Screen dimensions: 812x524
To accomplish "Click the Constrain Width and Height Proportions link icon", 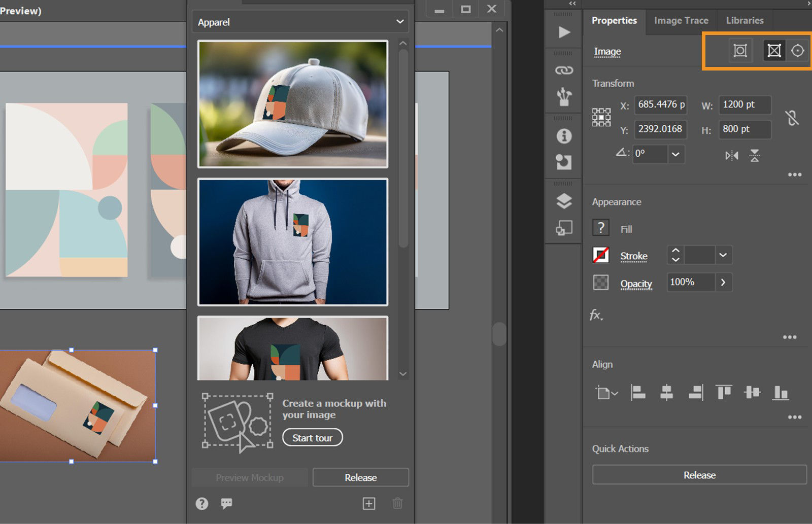I will coord(792,117).
